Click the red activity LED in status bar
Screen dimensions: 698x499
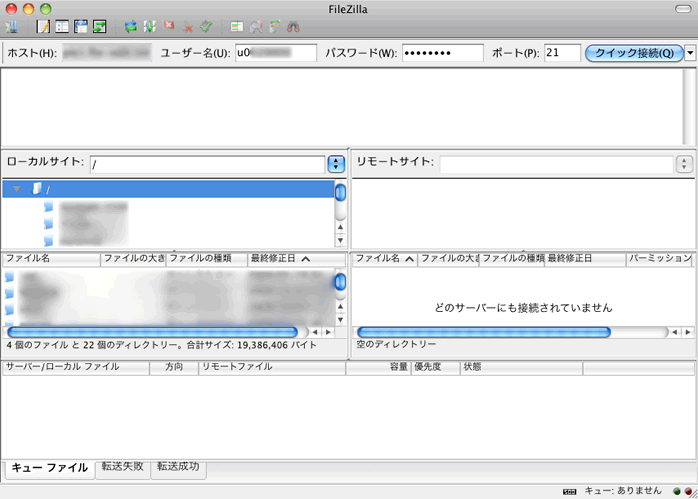(x=688, y=491)
